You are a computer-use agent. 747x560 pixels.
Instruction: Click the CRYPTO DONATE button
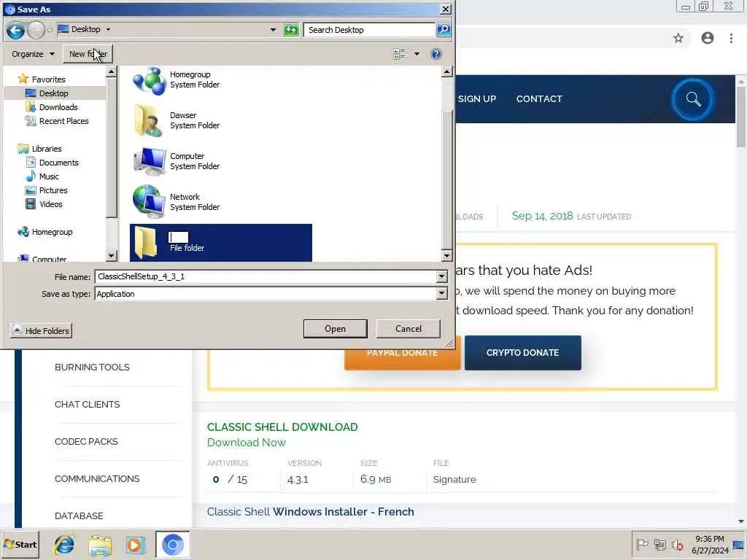coord(522,353)
